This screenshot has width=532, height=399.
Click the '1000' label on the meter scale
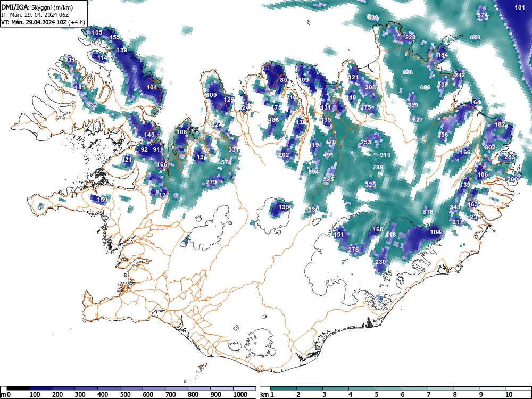coord(240,395)
